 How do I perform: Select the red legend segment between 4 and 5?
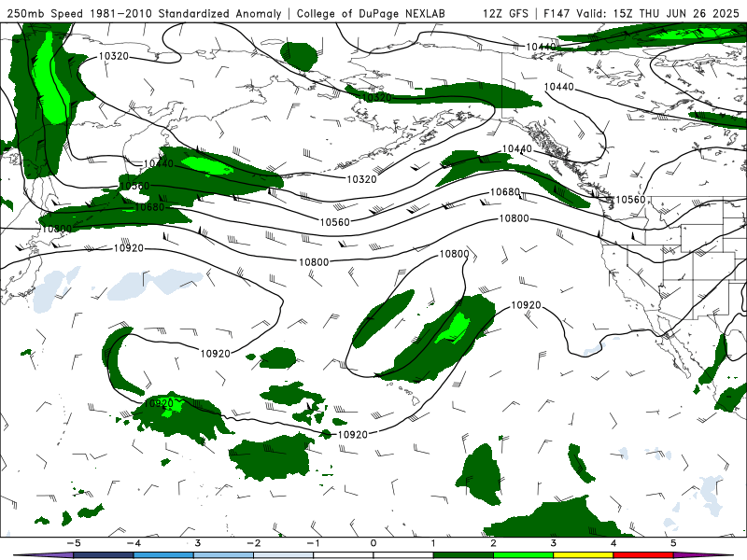tap(643, 555)
